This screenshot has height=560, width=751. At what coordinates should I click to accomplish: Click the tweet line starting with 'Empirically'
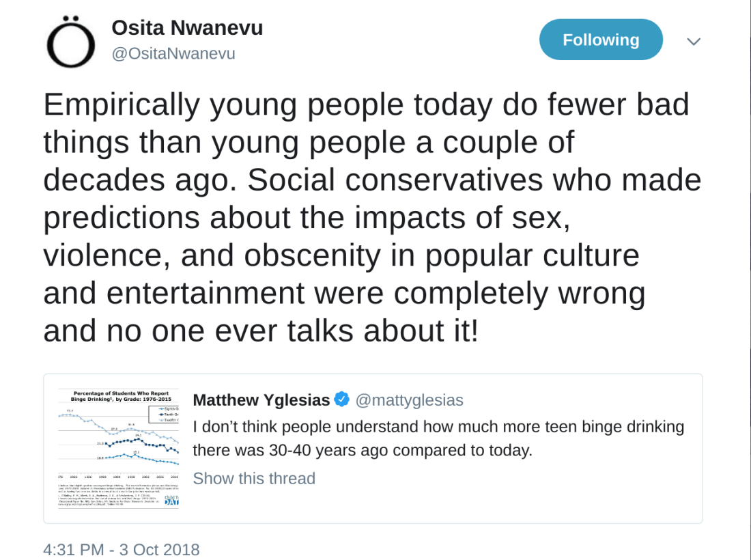(x=367, y=105)
